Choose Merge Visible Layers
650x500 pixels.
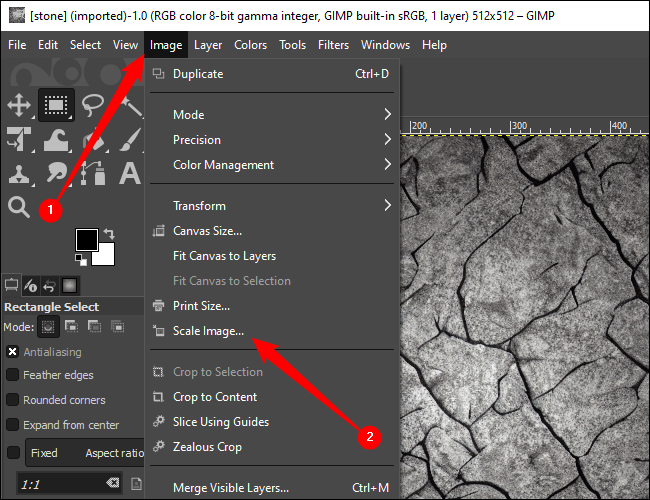[x=272, y=488]
